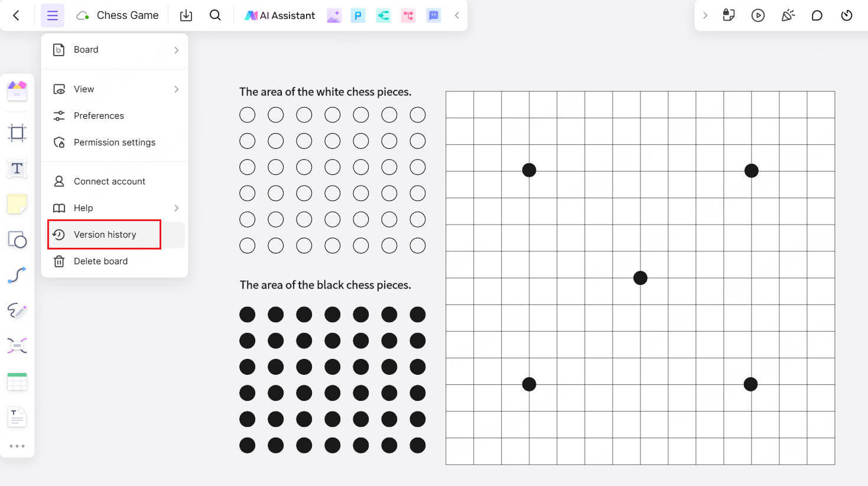
Task: Toggle the hamburger main menu
Action: [x=53, y=15]
